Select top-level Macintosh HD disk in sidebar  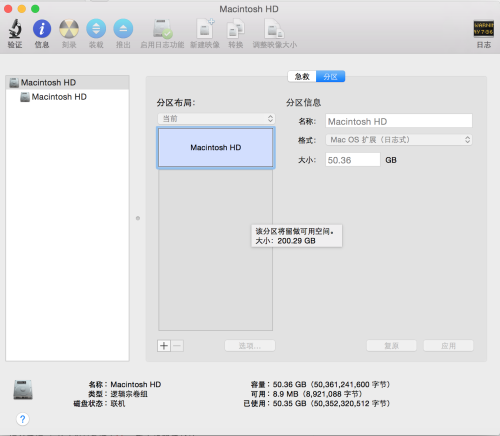pos(67,82)
